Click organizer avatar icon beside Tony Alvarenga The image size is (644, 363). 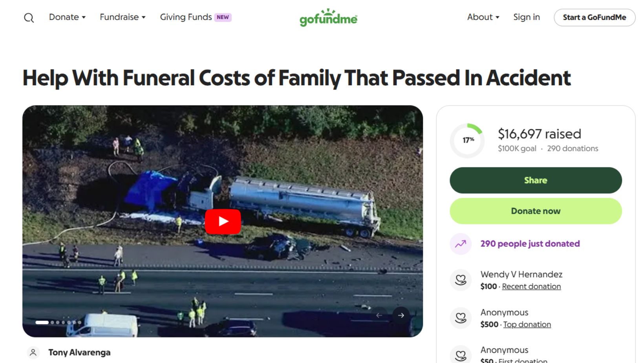tap(33, 353)
